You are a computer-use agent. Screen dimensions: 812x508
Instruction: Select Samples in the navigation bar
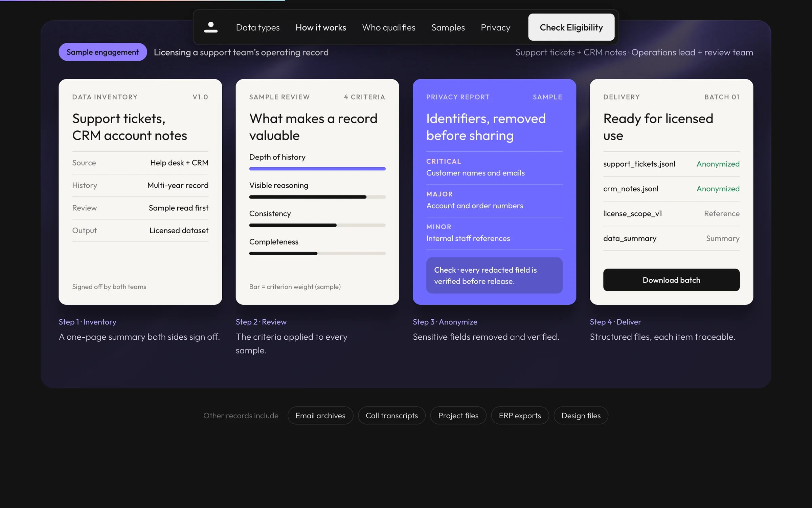(x=448, y=27)
